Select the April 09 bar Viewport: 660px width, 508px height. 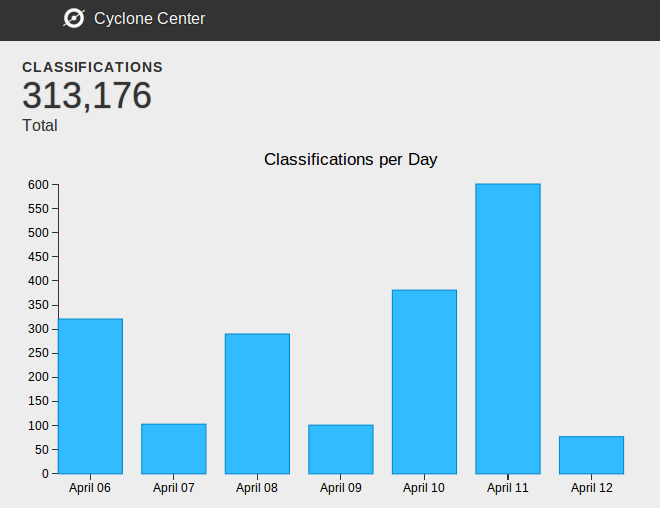click(x=341, y=449)
